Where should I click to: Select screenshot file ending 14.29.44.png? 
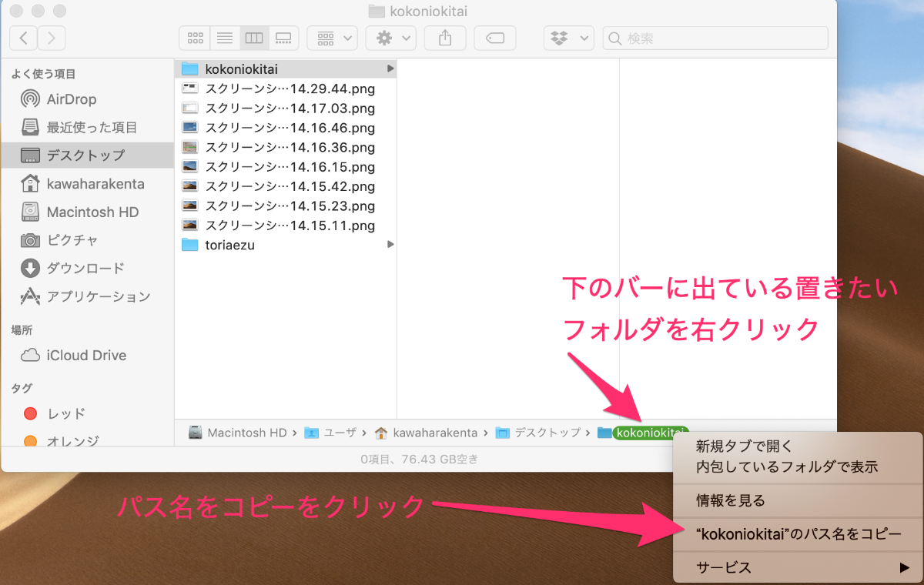286,89
